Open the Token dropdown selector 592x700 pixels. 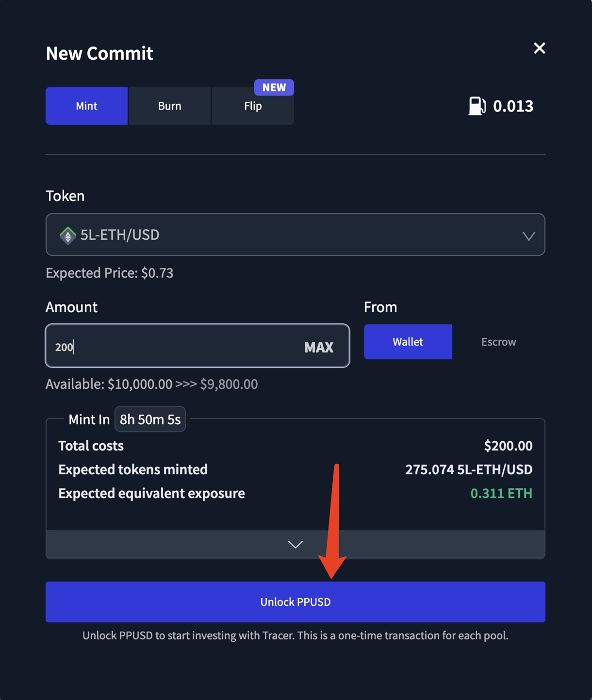point(295,235)
